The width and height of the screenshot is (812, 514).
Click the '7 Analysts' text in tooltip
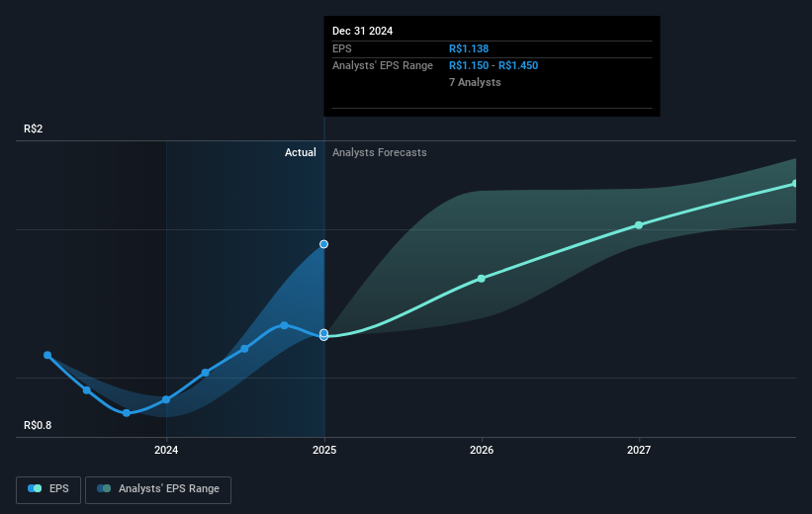(475, 82)
